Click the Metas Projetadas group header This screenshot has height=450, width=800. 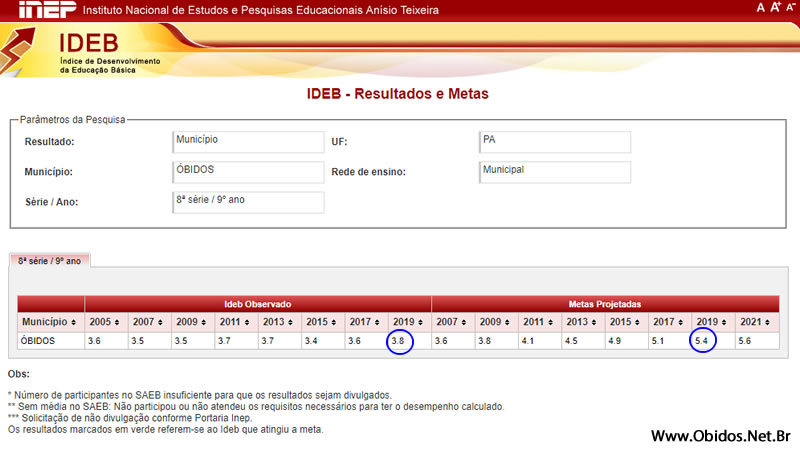[x=605, y=304]
